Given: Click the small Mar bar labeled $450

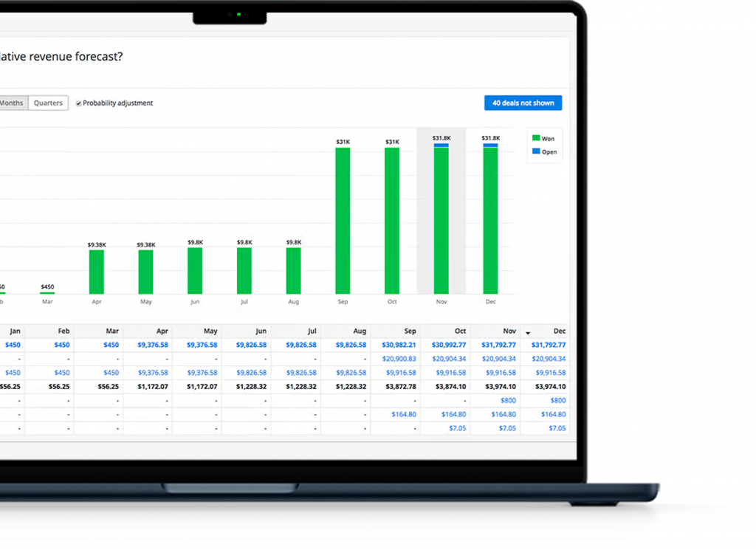Looking at the screenshot, I should coord(47,292).
